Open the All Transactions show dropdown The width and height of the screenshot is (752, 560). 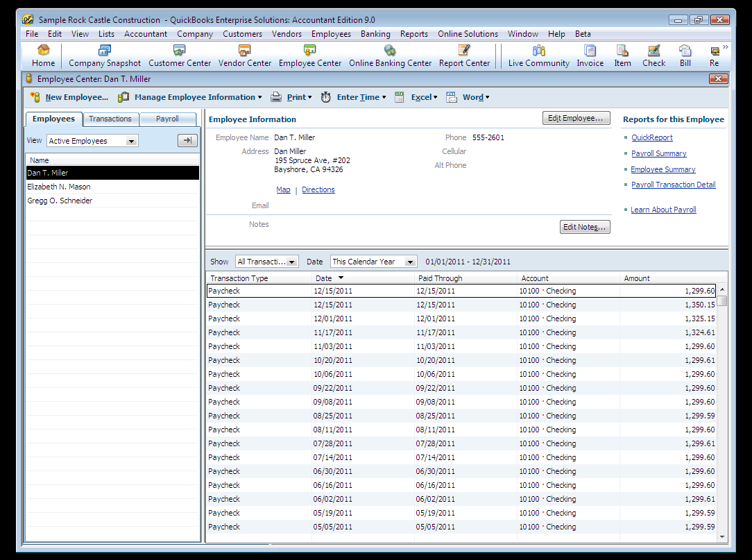coord(292,262)
